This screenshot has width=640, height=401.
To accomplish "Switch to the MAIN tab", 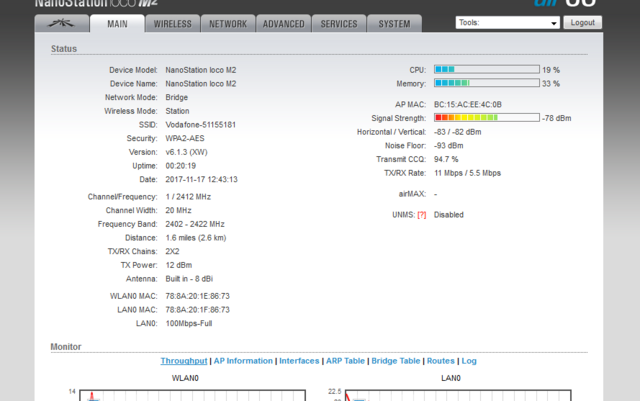I will (x=117, y=24).
